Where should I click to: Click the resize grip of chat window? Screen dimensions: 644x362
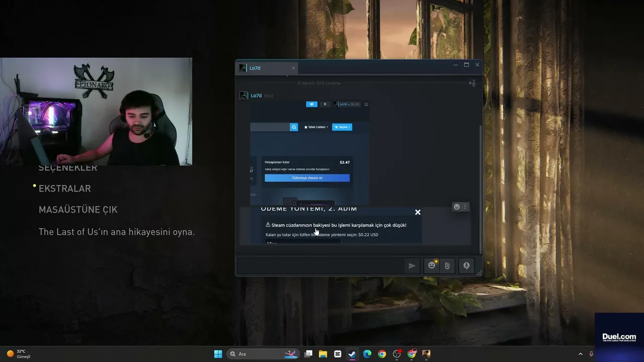point(479,273)
